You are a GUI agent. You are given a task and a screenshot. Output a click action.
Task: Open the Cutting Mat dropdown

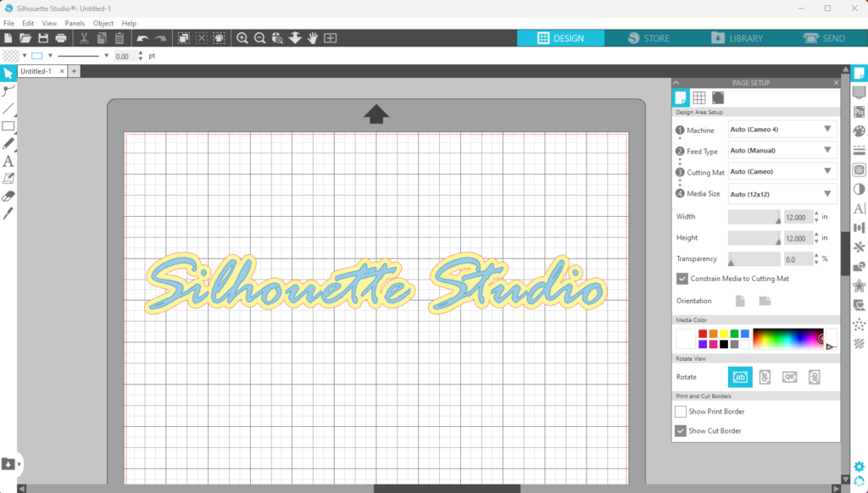click(x=782, y=171)
